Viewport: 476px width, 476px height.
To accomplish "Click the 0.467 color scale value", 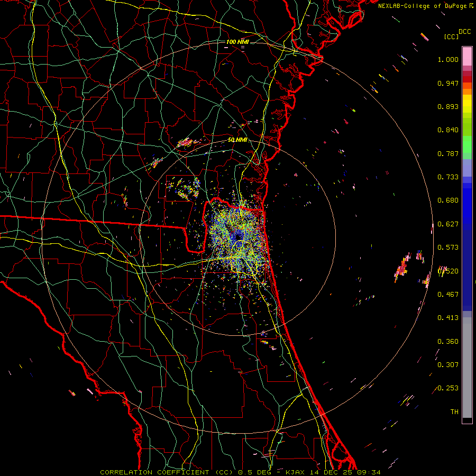I will click(448, 294).
